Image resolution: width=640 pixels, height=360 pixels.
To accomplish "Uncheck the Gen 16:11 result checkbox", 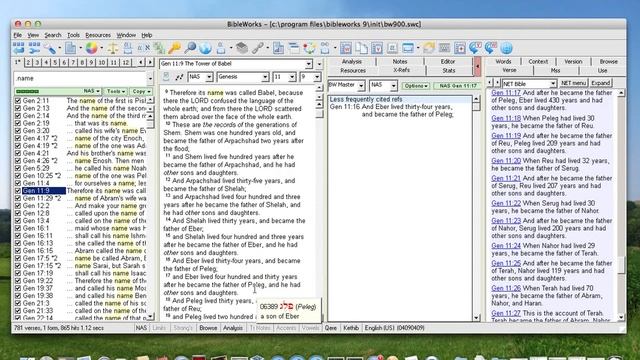I will (18, 236).
